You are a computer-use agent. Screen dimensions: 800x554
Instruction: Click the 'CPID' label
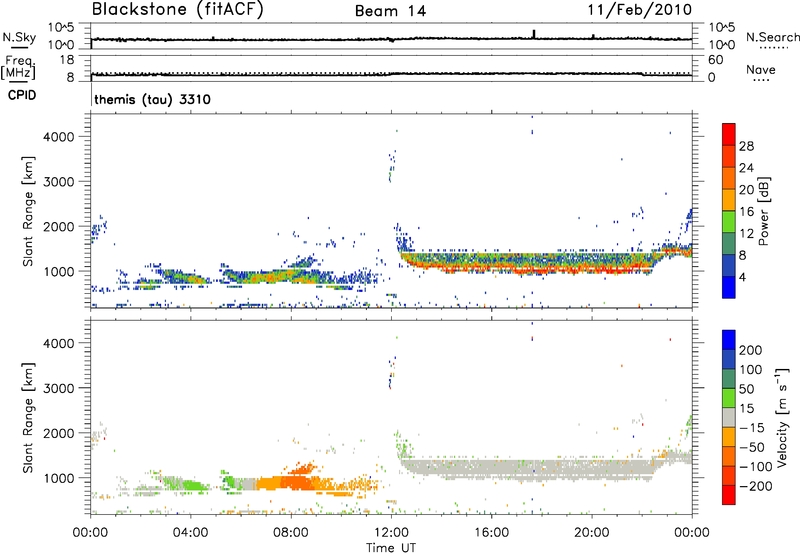(x=22, y=95)
